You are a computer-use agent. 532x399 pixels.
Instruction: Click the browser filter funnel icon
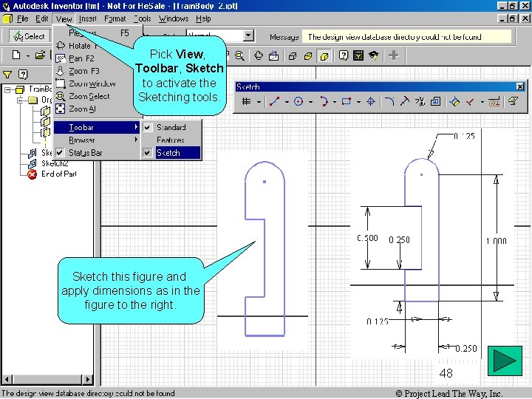click(x=7, y=75)
